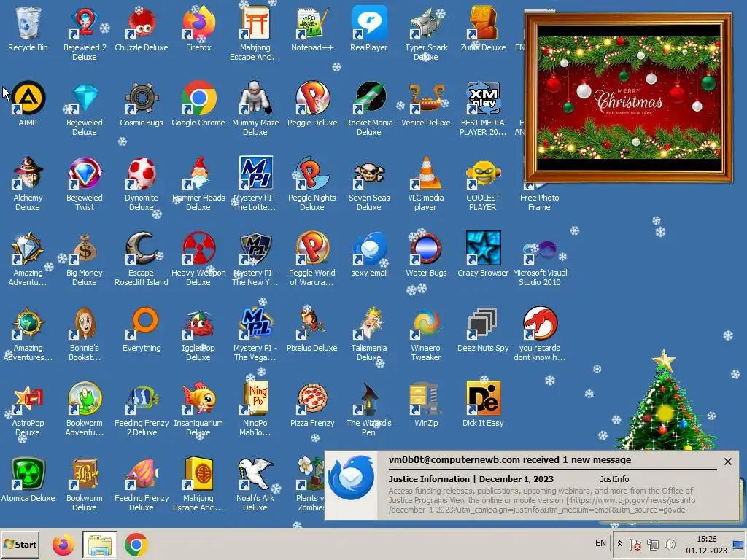Select the Crazy Browser shortcut
This screenshot has height=560, width=747.
point(483,254)
